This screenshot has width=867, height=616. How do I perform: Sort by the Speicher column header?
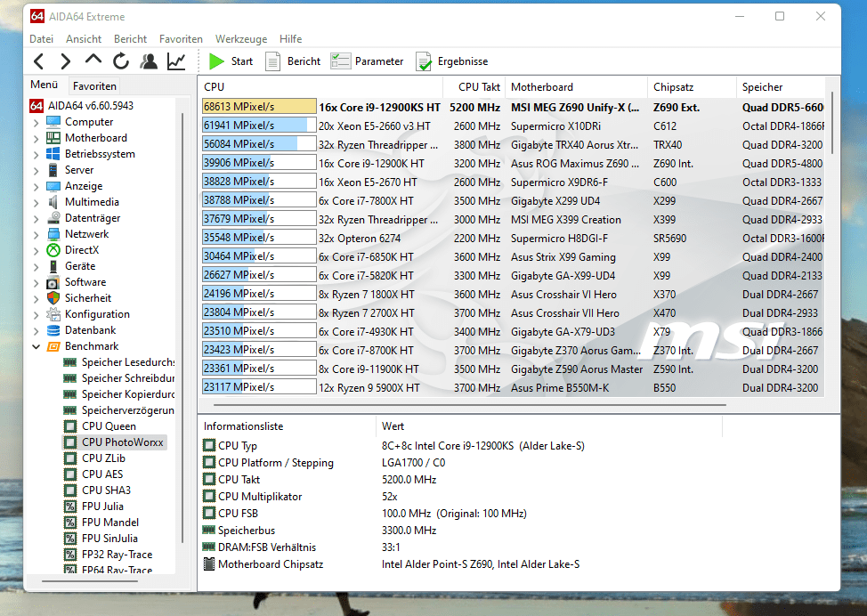(780, 87)
